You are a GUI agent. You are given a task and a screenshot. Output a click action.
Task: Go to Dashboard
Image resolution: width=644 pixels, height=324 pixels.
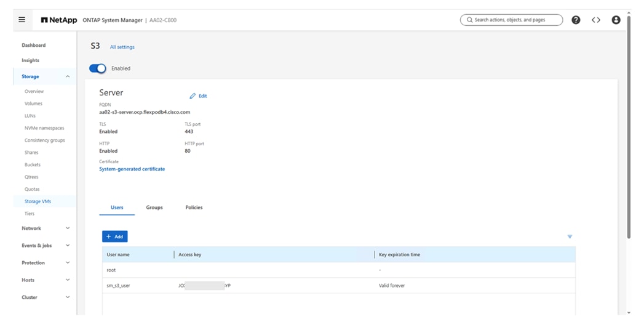[x=34, y=45]
